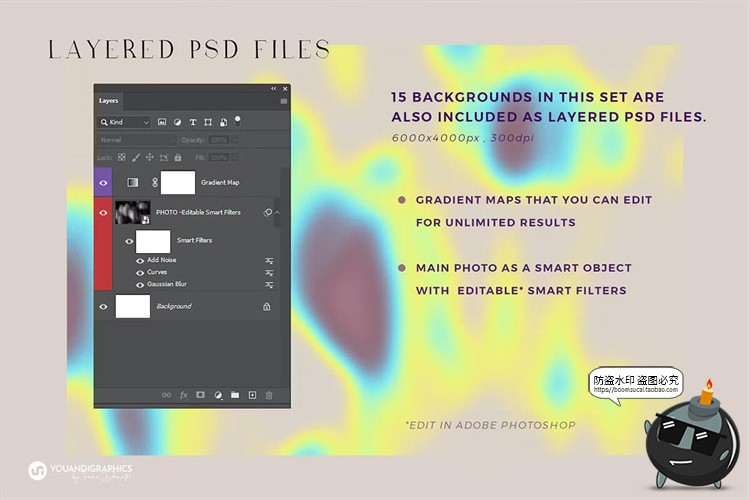The height and width of the screenshot is (500, 750).
Task: Click the add layer mask icon
Action: (200, 395)
